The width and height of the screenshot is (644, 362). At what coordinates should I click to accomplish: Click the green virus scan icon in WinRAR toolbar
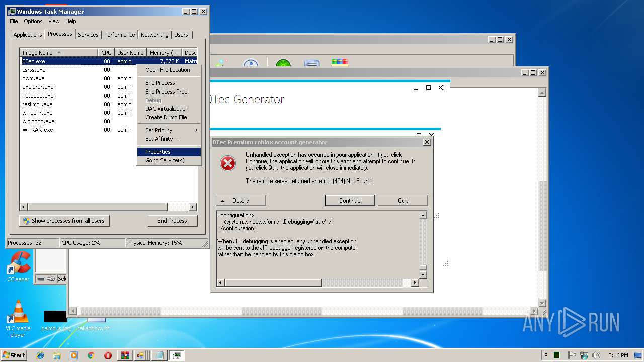283,64
